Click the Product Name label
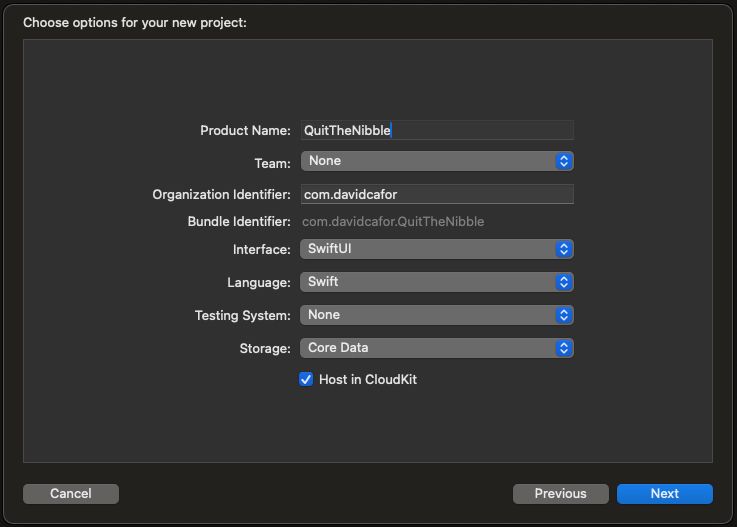The width and height of the screenshot is (737, 527). (245, 130)
